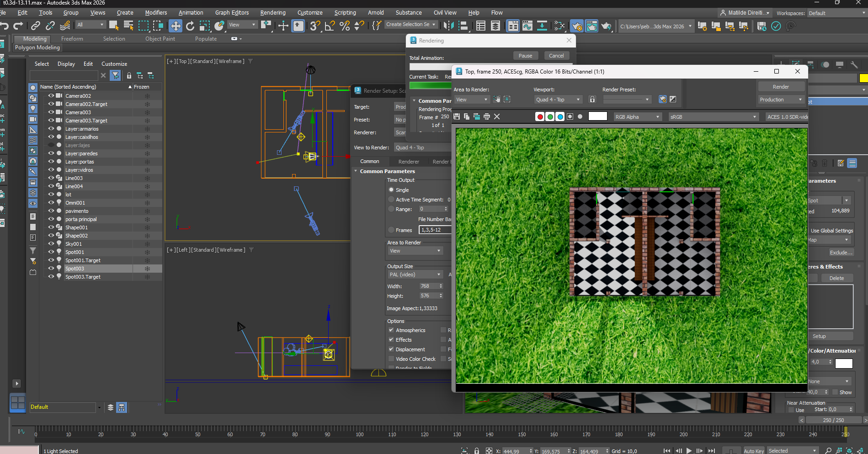
Task: Switch to the Freeform ribbon tab
Action: [x=72, y=39]
